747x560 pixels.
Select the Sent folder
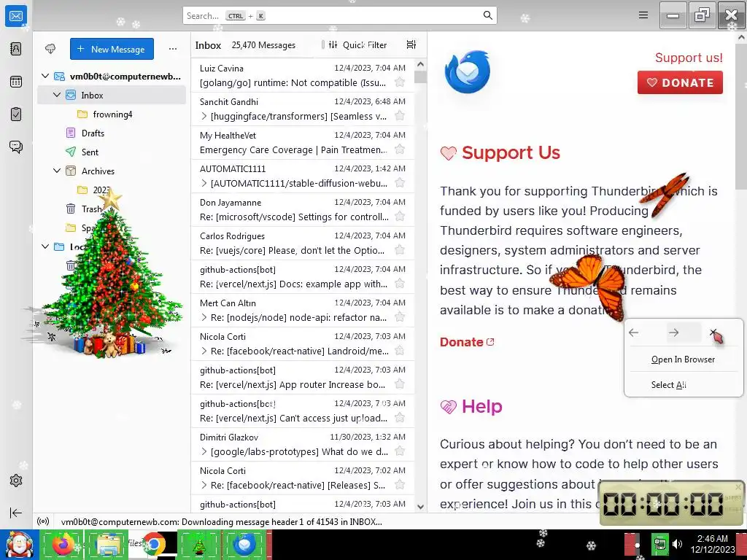[x=112, y=152]
